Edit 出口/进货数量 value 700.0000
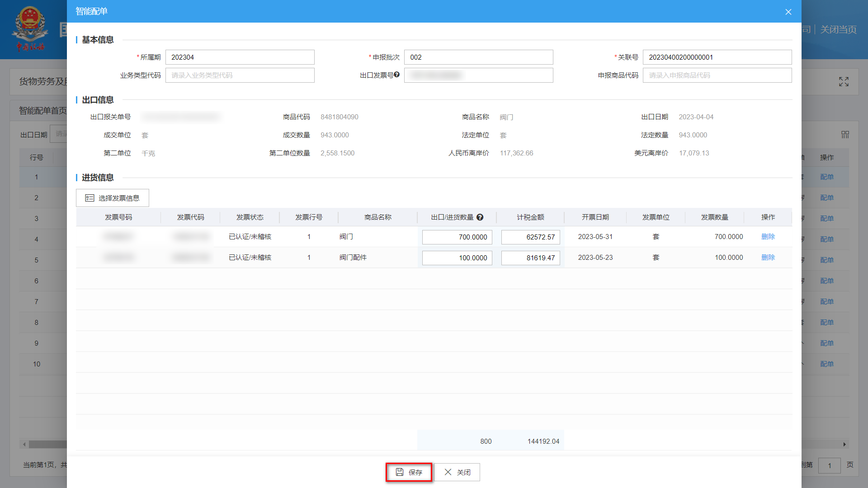This screenshot has width=868, height=488. (457, 237)
